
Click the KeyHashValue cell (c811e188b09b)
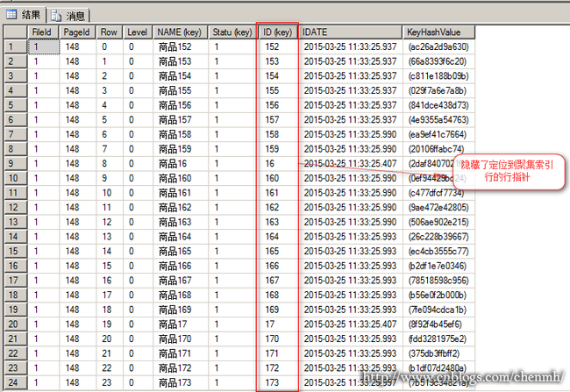click(x=438, y=76)
